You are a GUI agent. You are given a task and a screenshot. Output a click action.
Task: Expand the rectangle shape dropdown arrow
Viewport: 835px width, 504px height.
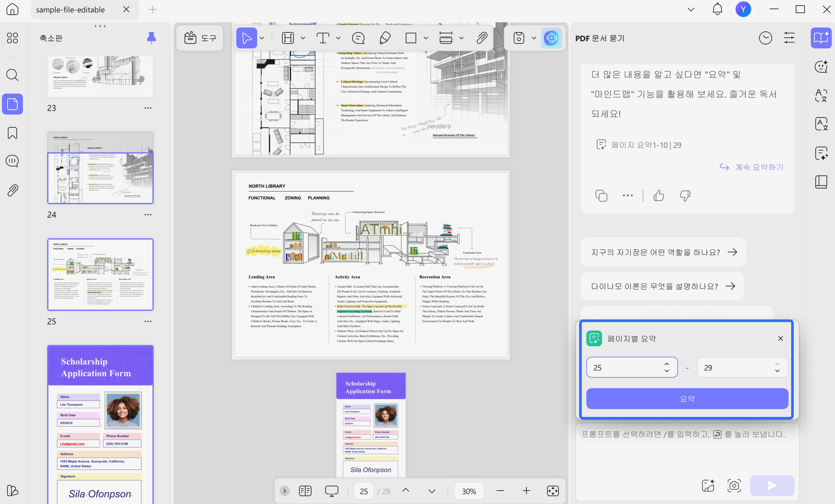point(426,38)
